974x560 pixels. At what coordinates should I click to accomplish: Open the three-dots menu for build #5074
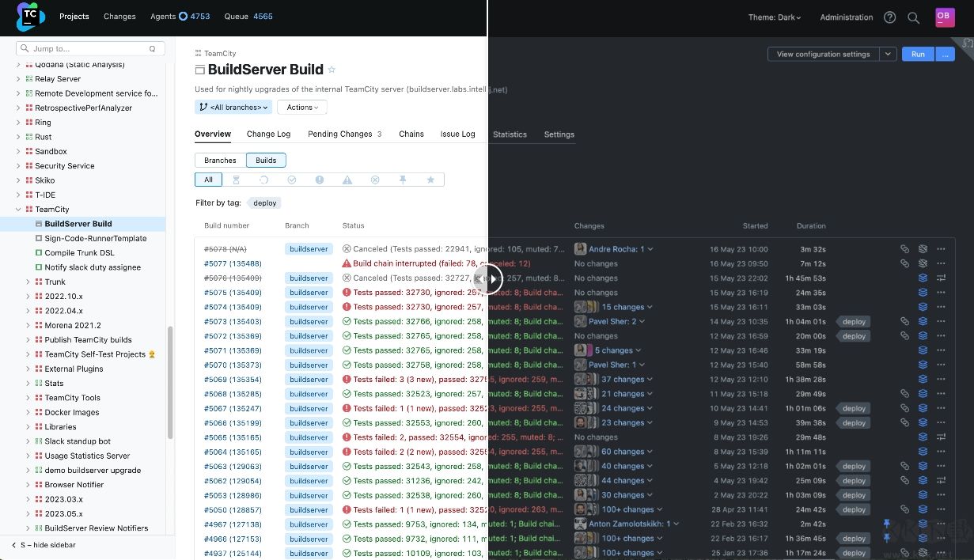[x=941, y=307]
